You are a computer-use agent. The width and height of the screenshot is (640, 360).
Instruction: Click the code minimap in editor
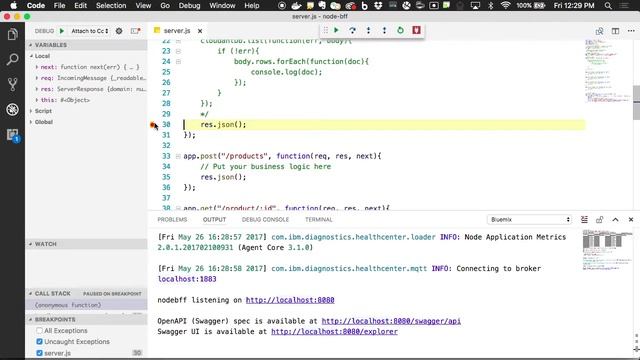607,71
